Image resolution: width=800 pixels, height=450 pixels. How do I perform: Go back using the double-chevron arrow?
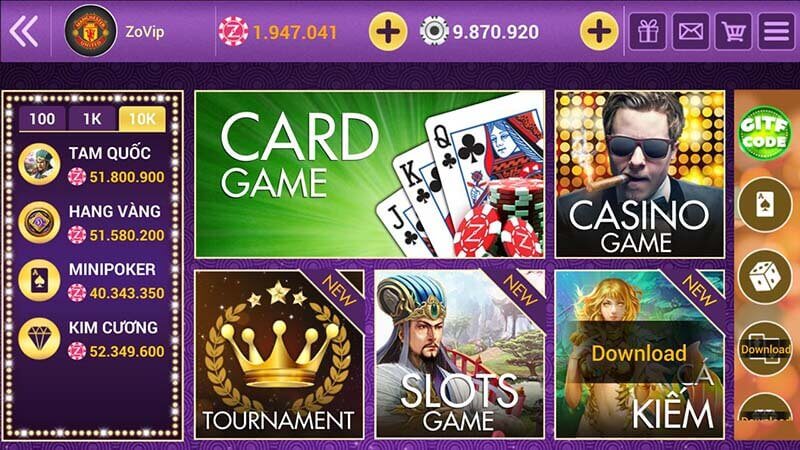tap(23, 31)
